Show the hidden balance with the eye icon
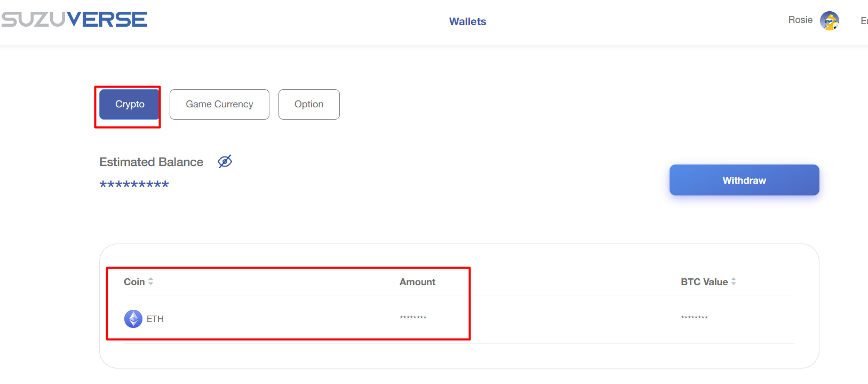 click(225, 161)
